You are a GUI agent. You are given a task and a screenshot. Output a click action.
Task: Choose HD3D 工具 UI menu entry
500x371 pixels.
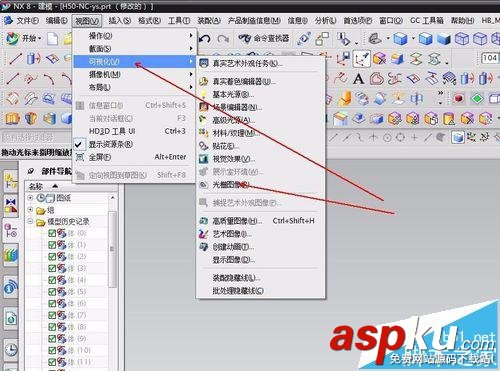pyautogui.click(x=134, y=131)
